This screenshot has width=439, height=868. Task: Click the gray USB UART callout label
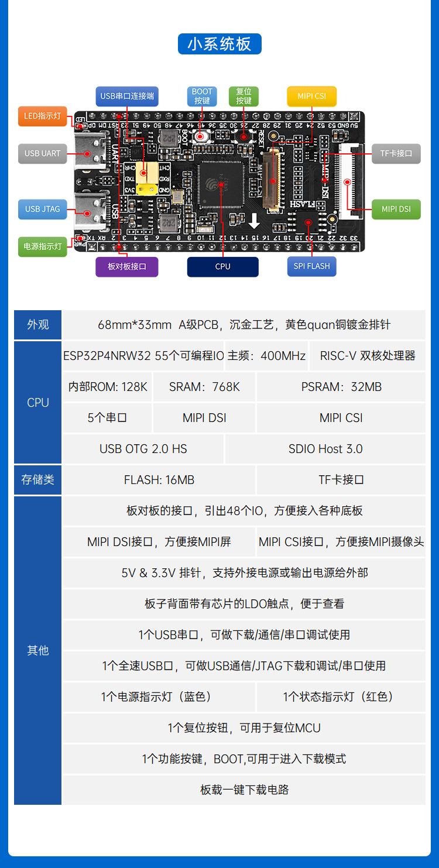pyautogui.click(x=42, y=153)
